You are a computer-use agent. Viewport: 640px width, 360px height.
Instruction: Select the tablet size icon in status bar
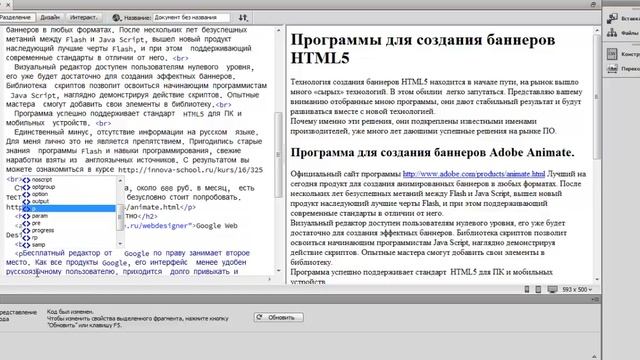point(538,289)
